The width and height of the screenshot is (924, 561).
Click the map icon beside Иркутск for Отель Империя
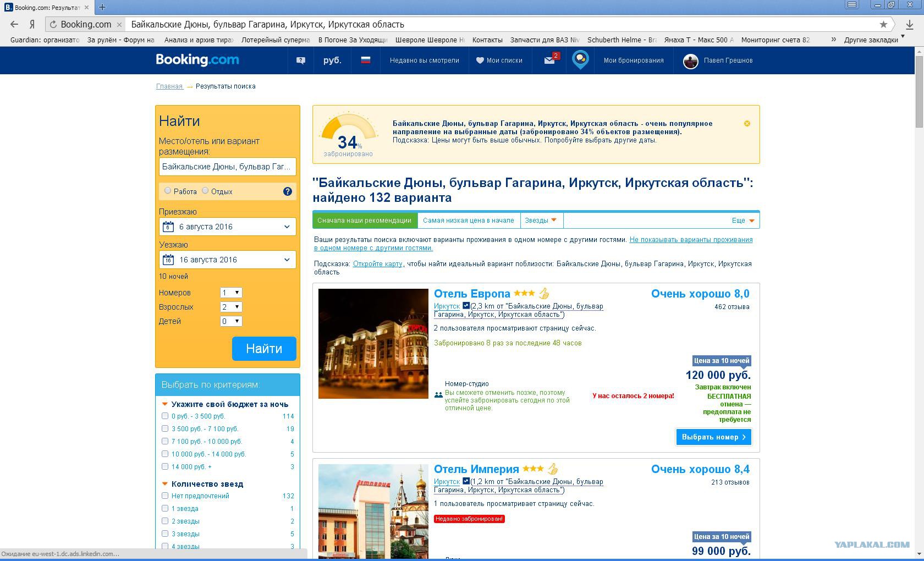click(466, 481)
